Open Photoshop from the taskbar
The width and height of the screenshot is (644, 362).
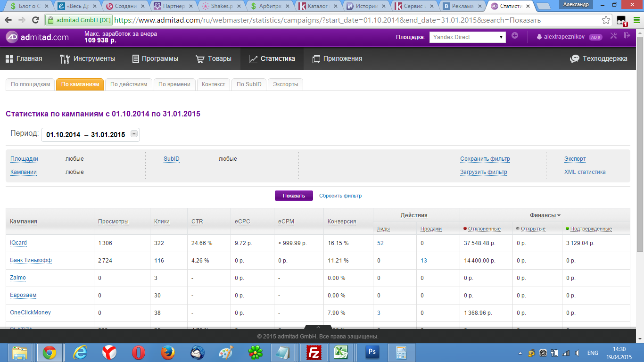(x=373, y=353)
